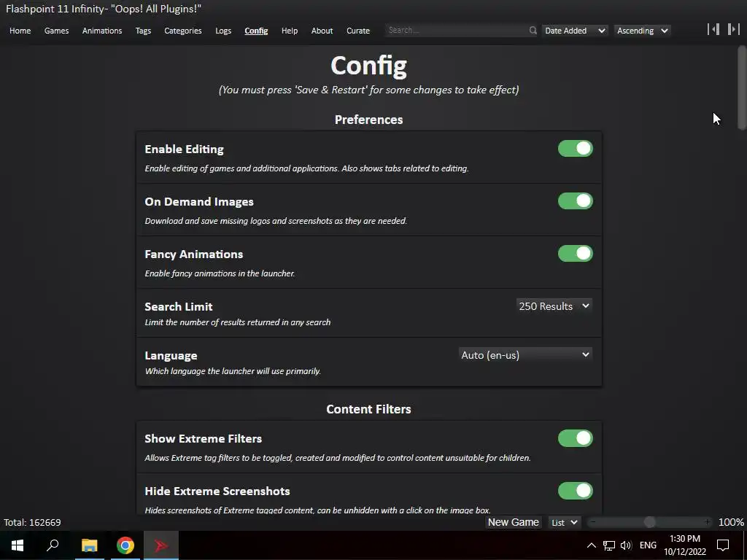Toggle the right sidebar panel icon

(x=733, y=29)
